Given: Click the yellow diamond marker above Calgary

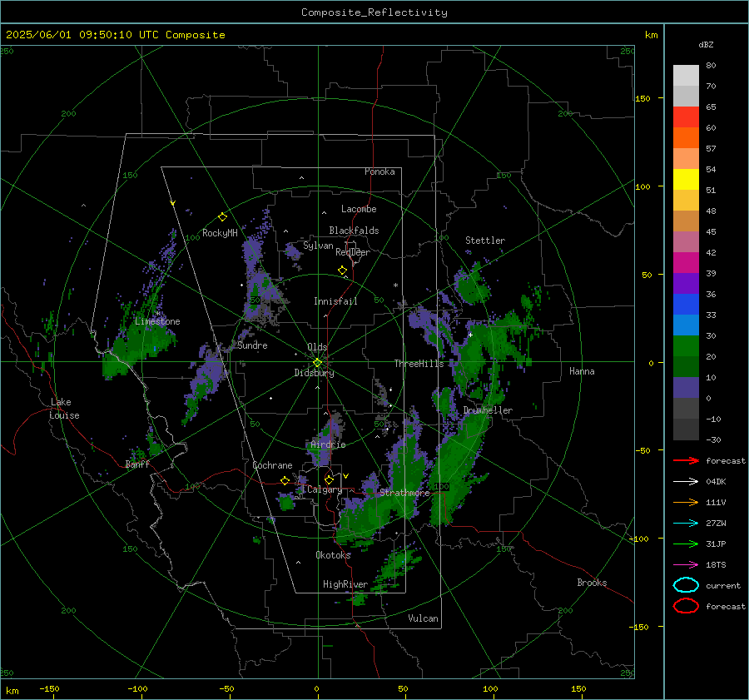Looking at the screenshot, I should 329,479.
